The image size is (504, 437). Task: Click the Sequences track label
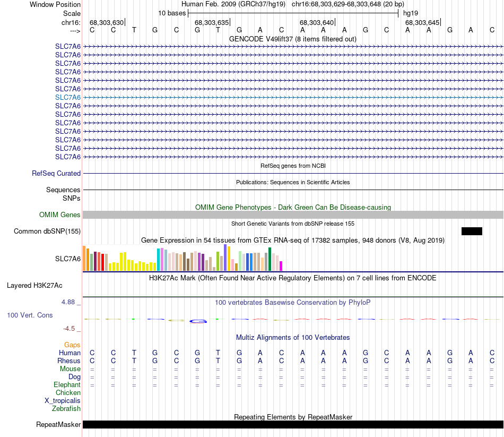(x=63, y=190)
